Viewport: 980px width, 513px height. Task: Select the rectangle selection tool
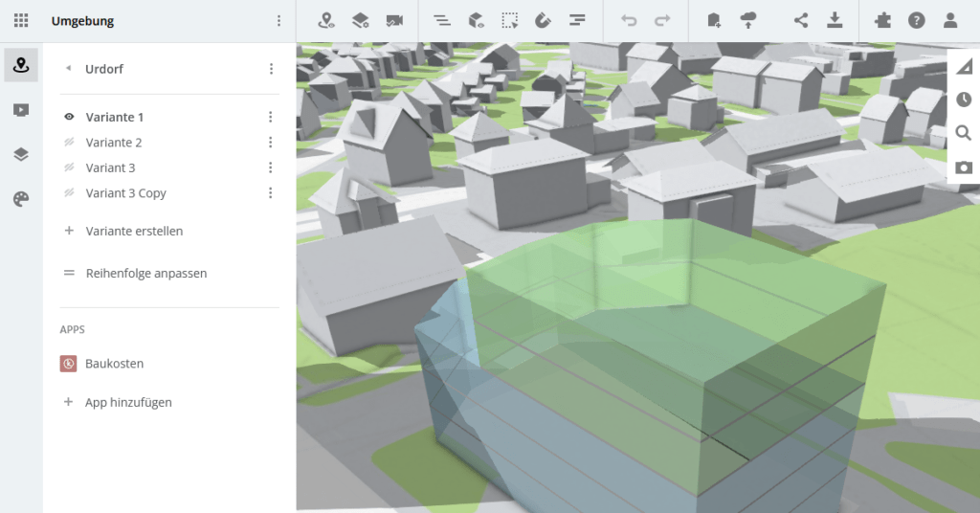pos(510,20)
